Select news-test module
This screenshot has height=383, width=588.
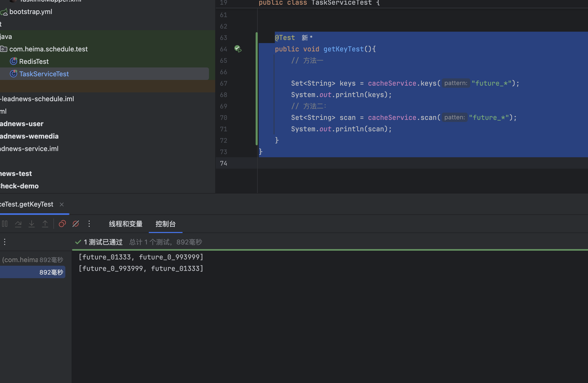(16, 174)
